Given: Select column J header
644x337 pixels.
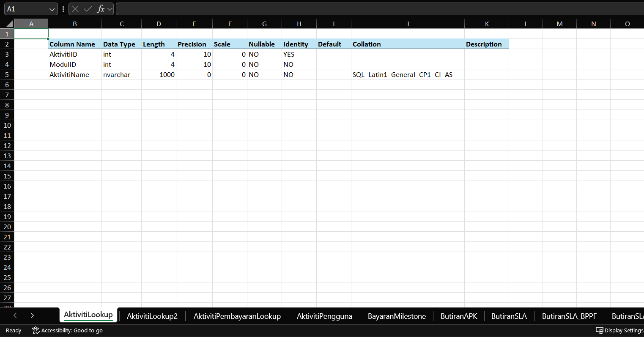Looking at the screenshot, I should coord(408,24).
